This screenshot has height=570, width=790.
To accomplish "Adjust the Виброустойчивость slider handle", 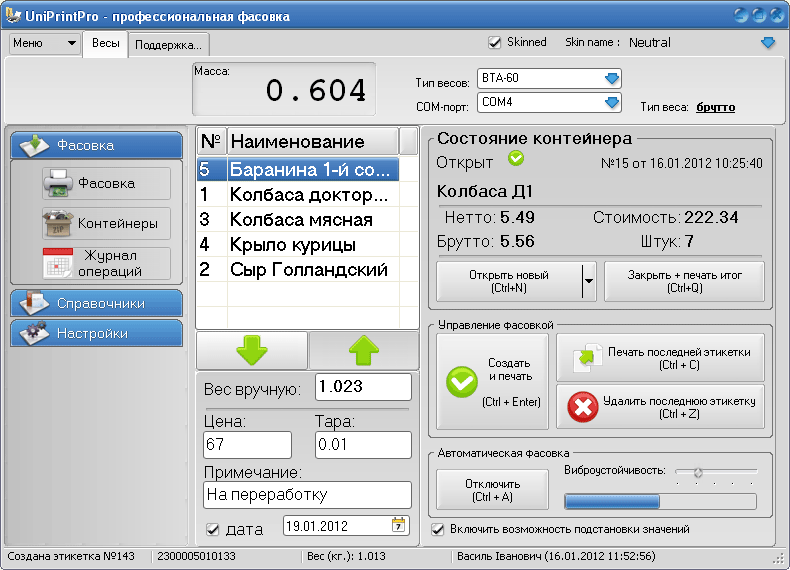I will [698, 472].
